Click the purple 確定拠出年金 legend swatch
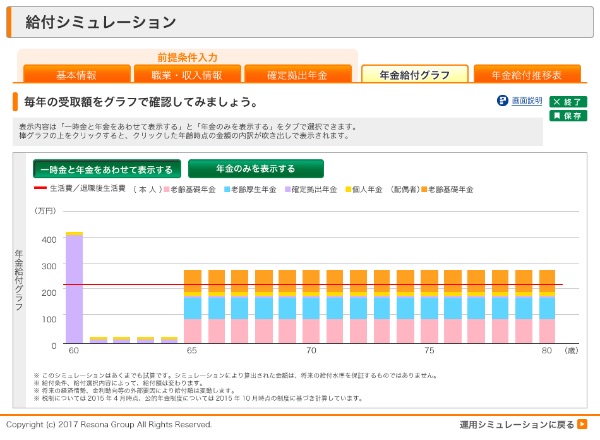The width and height of the screenshot is (600, 440). (288, 188)
